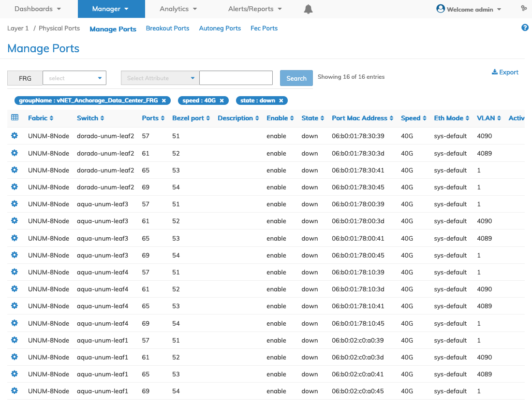532x402 pixels.
Task: Sort table by Ports column
Action: click(x=153, y=118)
